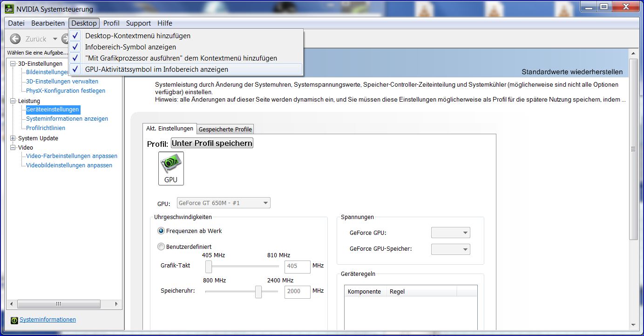
Task: Select the GPU graphics card icon
Action: (171, 168)
